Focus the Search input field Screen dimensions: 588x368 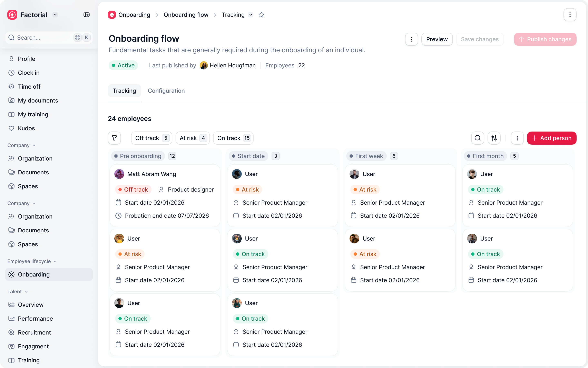point(44,38)
